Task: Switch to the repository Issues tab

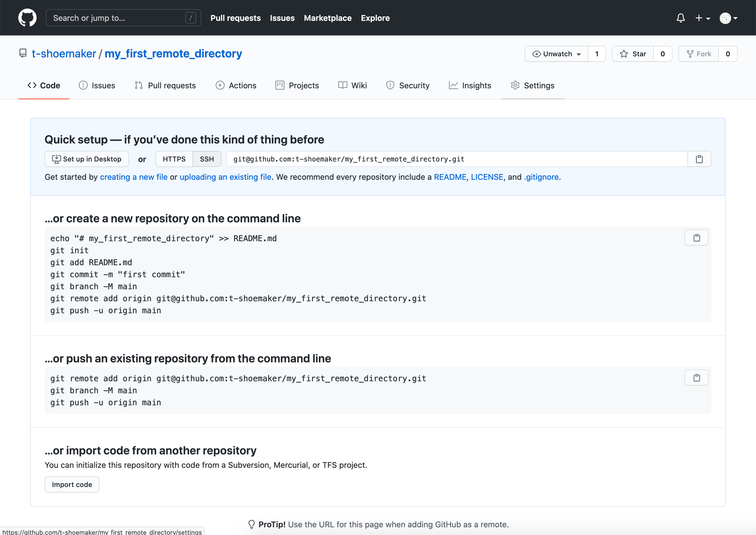Action: pyautogui.click(x=97, y=86)
